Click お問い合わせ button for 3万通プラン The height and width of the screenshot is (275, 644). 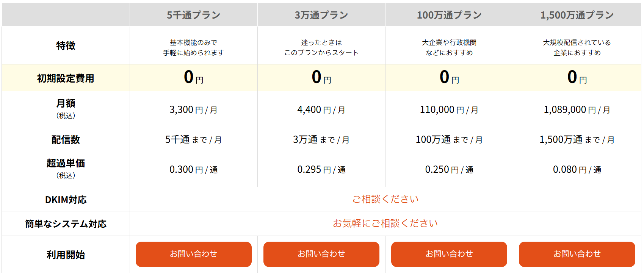321,254
